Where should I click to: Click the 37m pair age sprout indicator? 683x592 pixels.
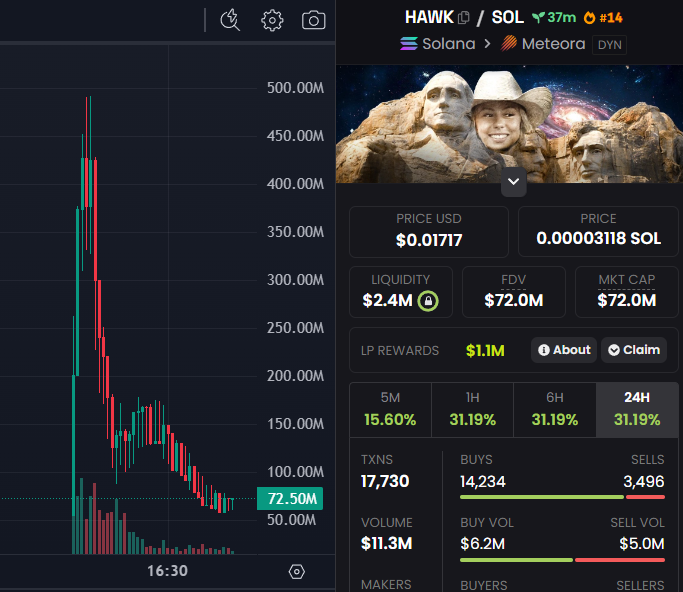pyautogui.click(x=554, y=17)
